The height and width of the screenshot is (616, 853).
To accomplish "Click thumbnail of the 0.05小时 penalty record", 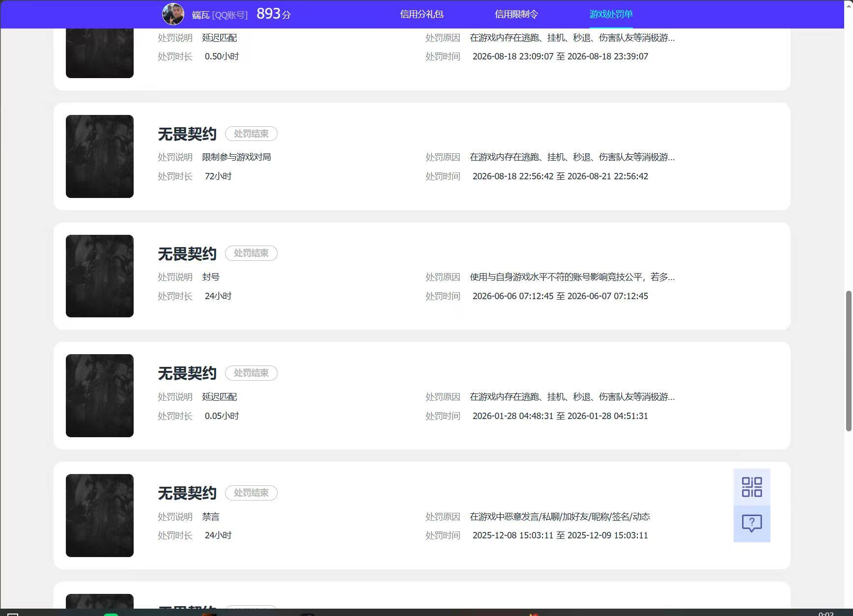I will tap(100, 395).
